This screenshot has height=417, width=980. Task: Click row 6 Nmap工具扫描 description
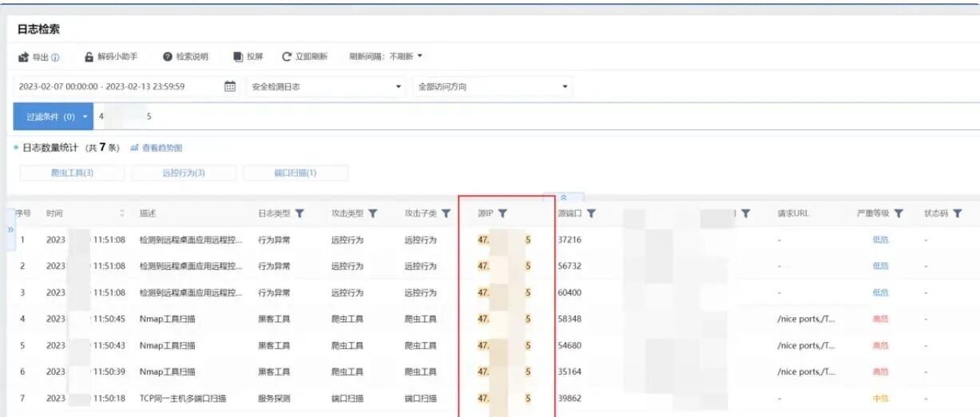pyautogui.click(x=168, y=371)
